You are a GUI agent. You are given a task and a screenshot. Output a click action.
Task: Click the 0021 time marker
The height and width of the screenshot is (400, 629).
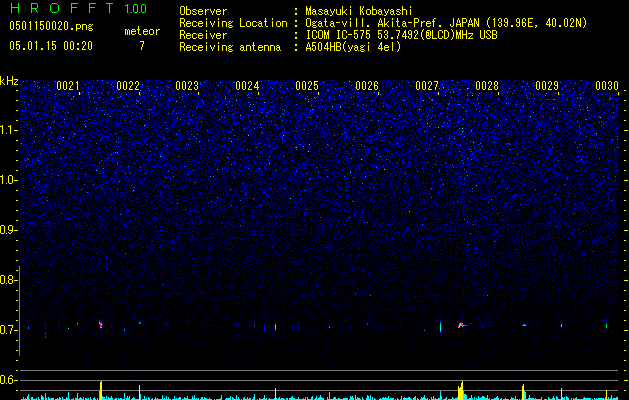pos(67,86)
